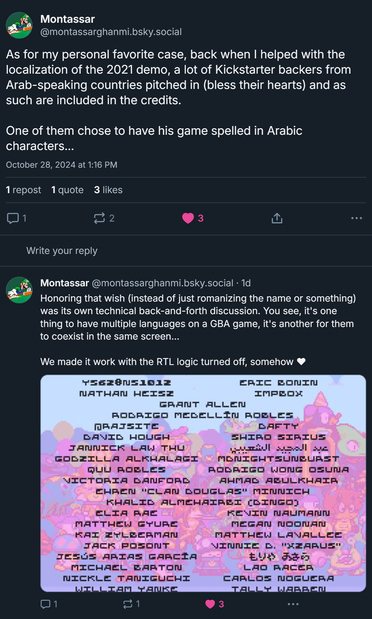Open the Montassar display name at top
This screenshot has height=619, width=372.
[x=68, y=19]
